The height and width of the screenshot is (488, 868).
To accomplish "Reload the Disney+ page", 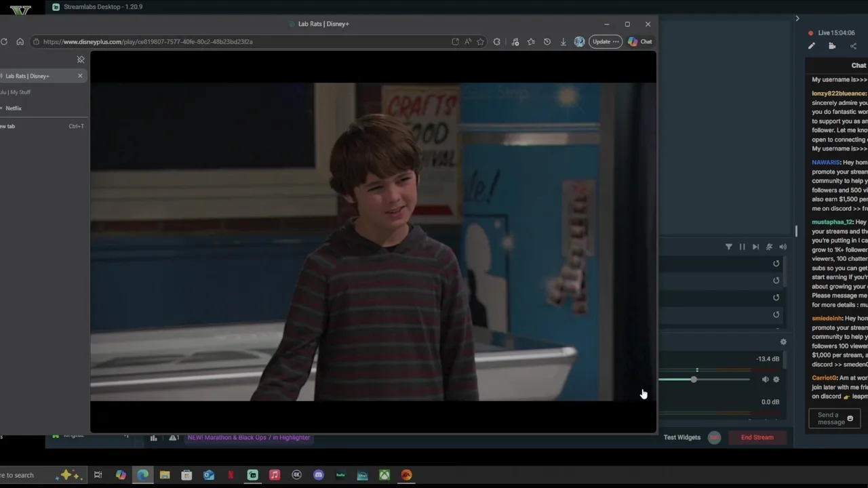I will pyautogui.click(x=4, y=41).
